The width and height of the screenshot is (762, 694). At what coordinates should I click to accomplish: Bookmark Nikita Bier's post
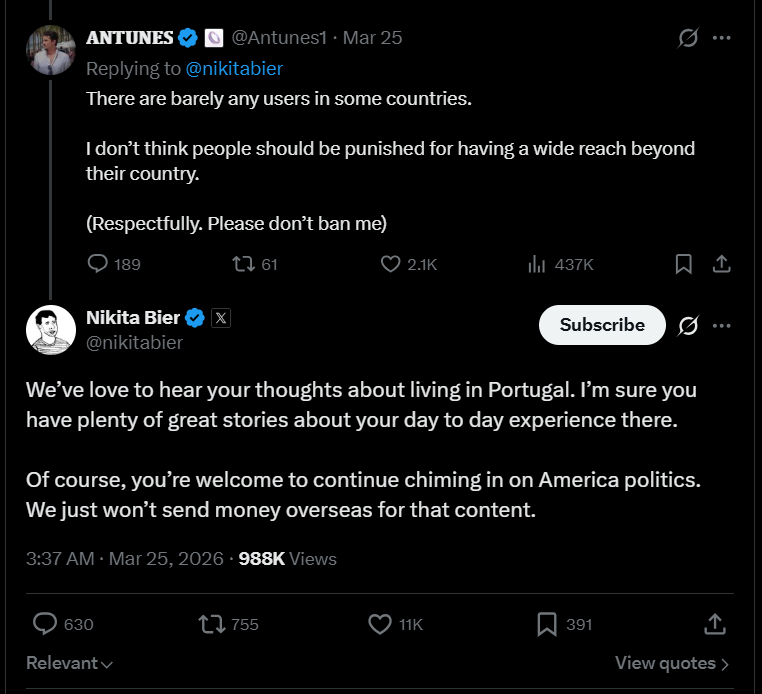(x=547, y=624)
